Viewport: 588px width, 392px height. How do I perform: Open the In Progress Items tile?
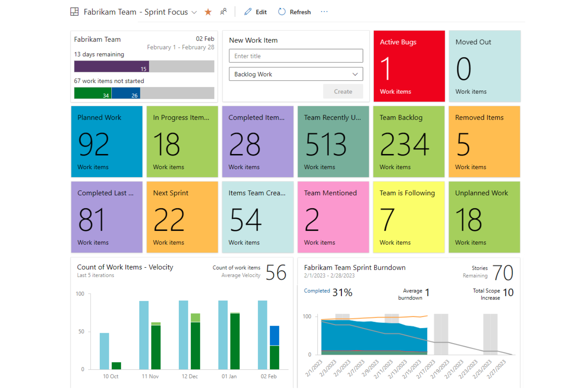(x=182, y=141)
